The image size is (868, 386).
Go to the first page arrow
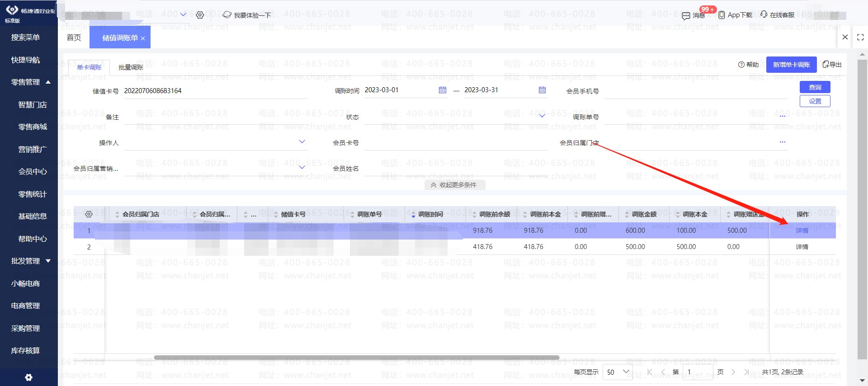pos(650,372)
